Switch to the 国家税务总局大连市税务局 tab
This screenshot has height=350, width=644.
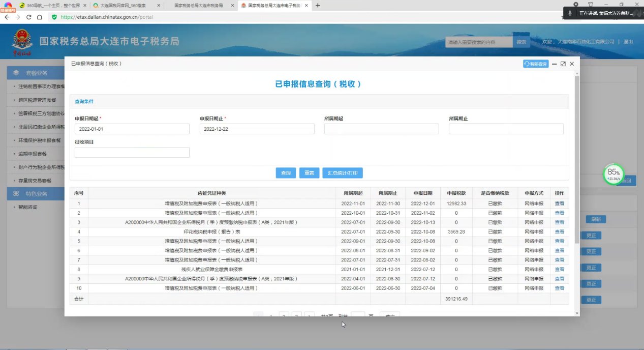click(198, 6)
